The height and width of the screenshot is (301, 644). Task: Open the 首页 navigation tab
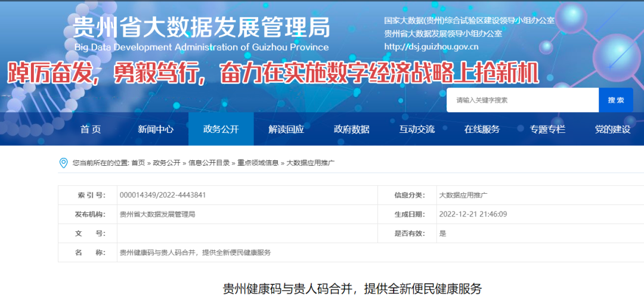tap(91, 129)
